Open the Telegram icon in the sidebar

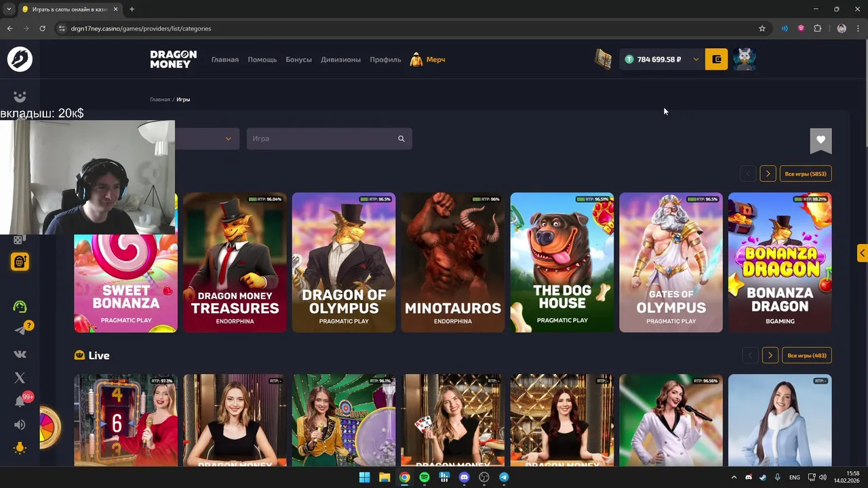[x=20, y=330]
